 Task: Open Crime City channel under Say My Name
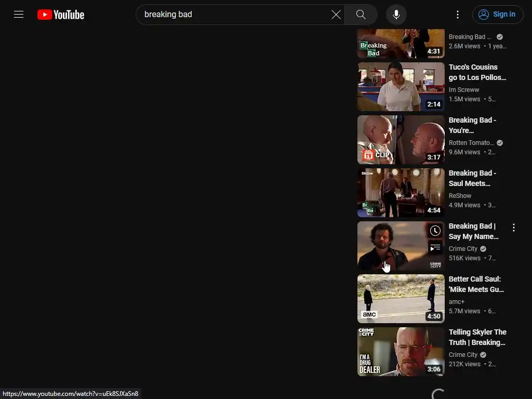coord(463,249)
